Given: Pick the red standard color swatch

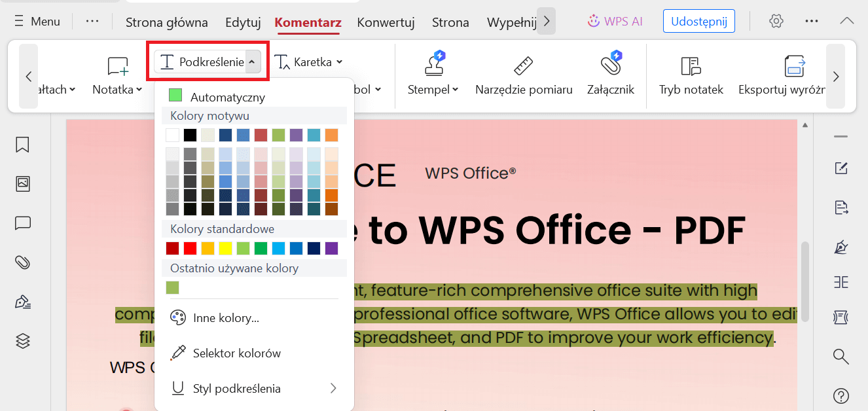Looking at the screenshot, I should [x=190, y=248].
